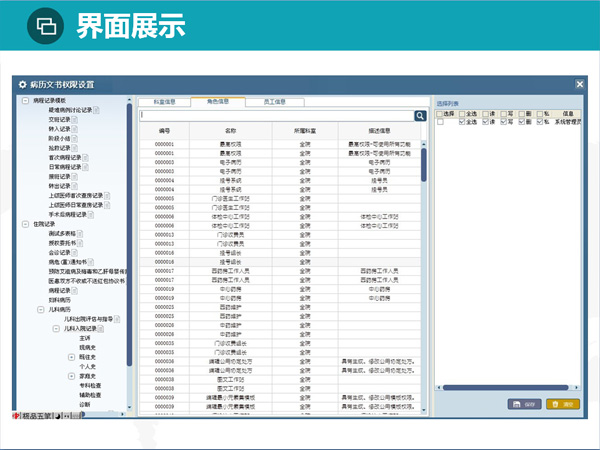Sort by the 所属科室 column header
This screenshot has width=600, height=450.
click(x=305, y=131)
